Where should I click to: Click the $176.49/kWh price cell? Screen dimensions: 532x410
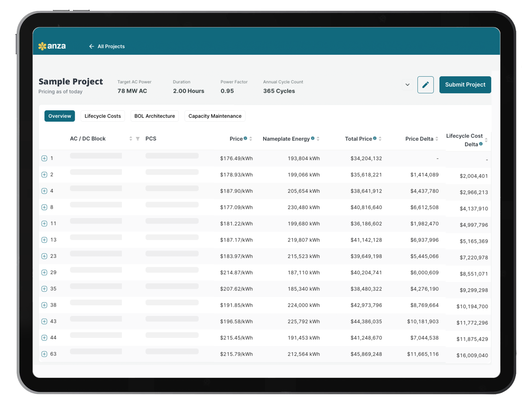click(x=236, y=158)
